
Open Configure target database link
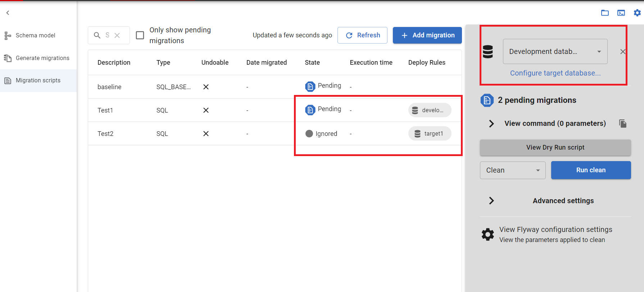(x=555, y=73)
